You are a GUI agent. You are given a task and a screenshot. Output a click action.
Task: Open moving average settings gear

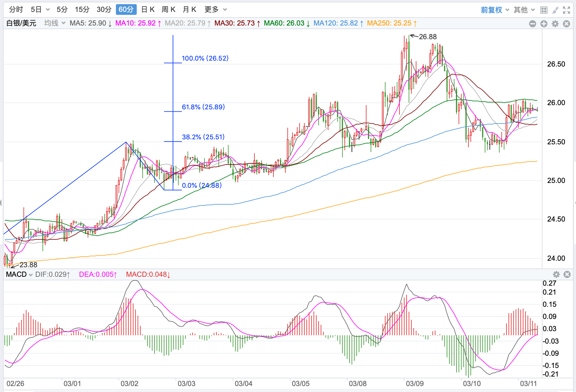tap(555, 24)
